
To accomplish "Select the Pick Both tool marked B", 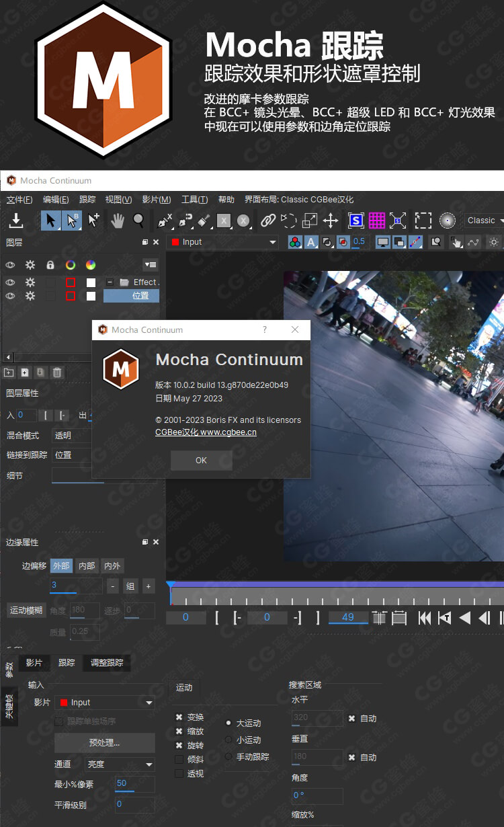I will 71,221.
